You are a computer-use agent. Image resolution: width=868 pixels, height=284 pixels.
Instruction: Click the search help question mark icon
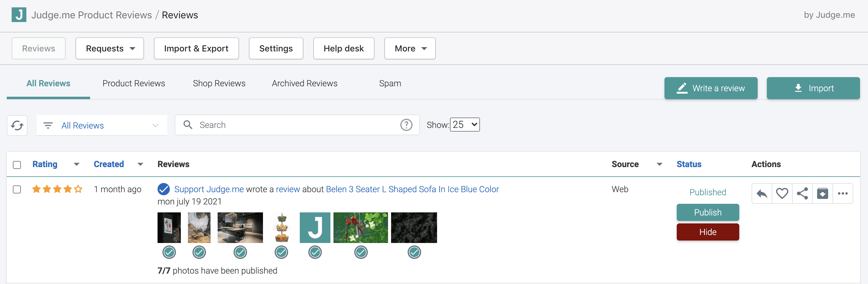coord(406,125)
